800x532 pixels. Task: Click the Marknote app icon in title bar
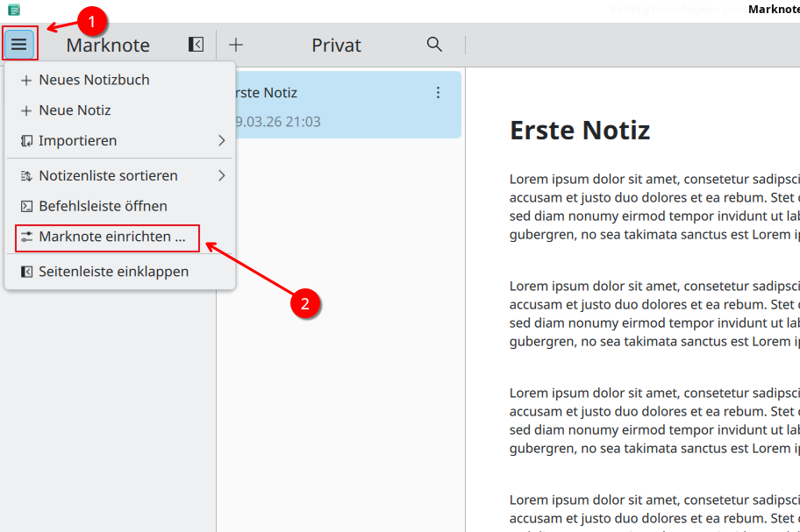click(14, 10)
